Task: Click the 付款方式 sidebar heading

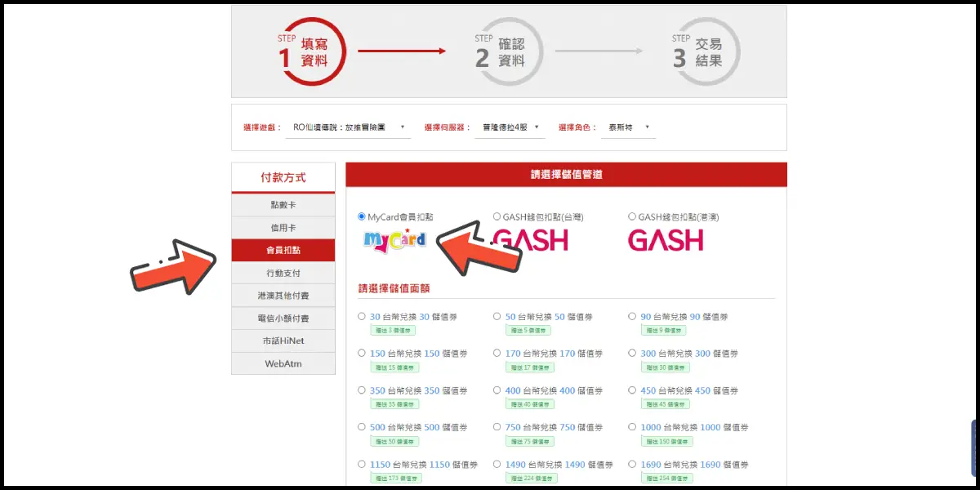Action: pos(283,177)
